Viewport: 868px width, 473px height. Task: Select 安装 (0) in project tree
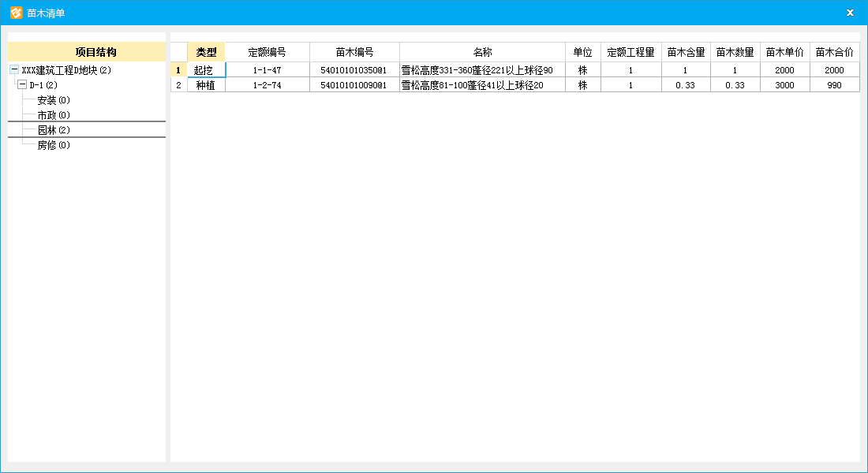point(53,100)
